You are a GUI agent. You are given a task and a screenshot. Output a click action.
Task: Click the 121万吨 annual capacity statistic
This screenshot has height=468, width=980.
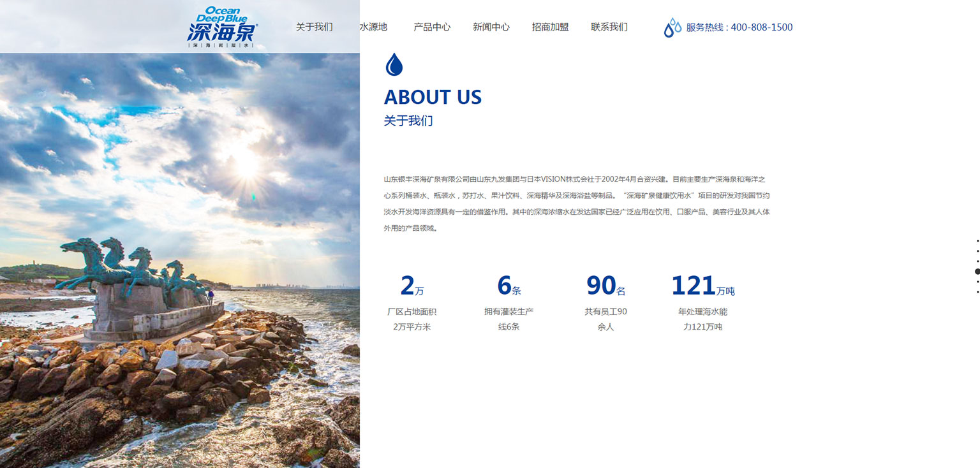pyautogui.click(x=702, y=286)
